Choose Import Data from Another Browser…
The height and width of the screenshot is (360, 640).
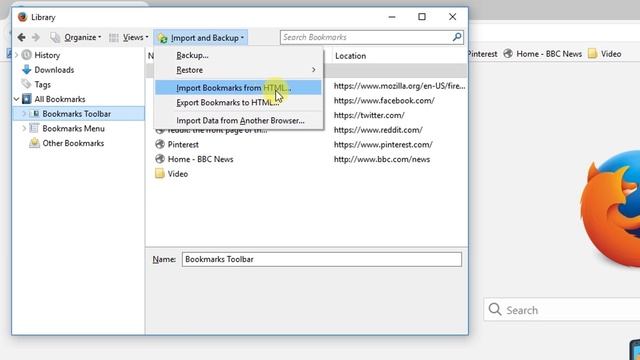pos(238,121)
